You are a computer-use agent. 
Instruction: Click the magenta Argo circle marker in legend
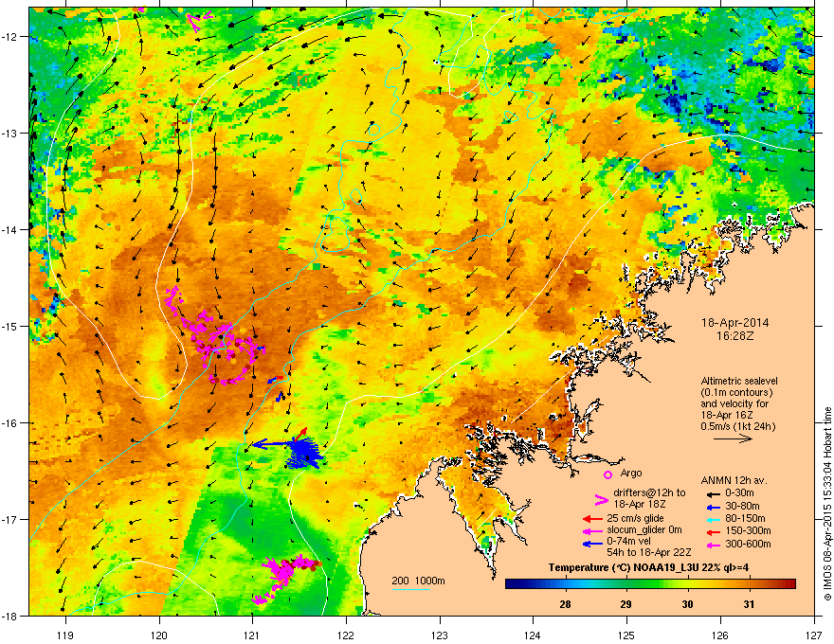click(607, 474)
